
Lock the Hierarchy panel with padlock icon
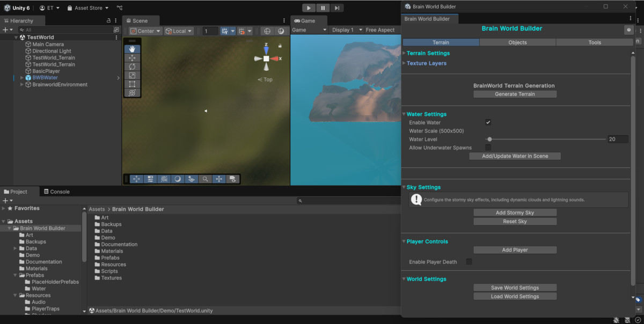pyautogui.click(x=109, y=20)
